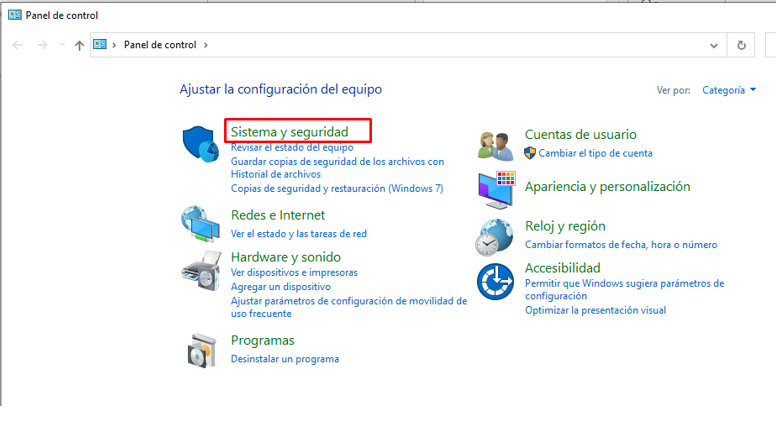Image resolution: width=776 pixels, height=423 pixels.
Task: Open recent locations dropdown arrow
Action: point(62,45)
